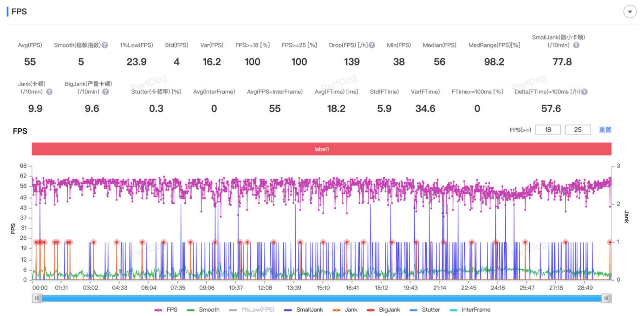Image resolution: width=644 pixels, height=316 pixels.
Task: Click the SmallJank value 77.8
Action: tap(562, 62)
